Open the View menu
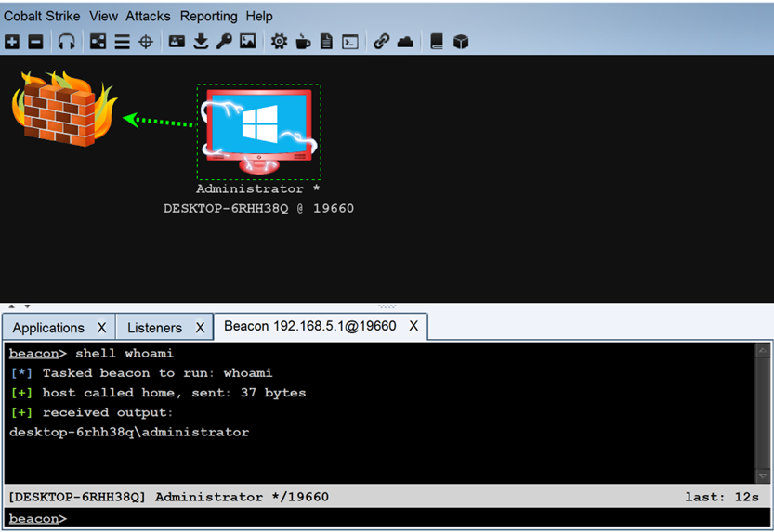The image size is (774, 532). (x=103, y=17)
